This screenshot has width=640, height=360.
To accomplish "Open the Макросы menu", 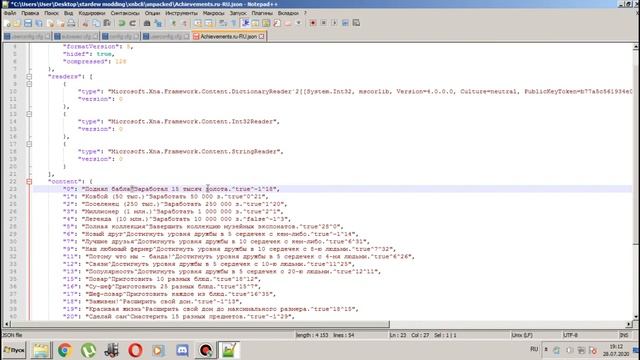I will [x=213, y=13].
